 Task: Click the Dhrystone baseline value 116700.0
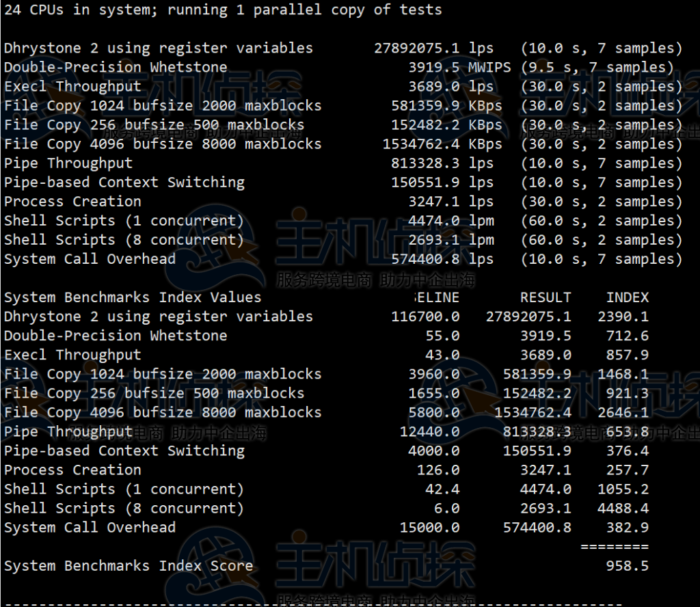pos(425,316)
